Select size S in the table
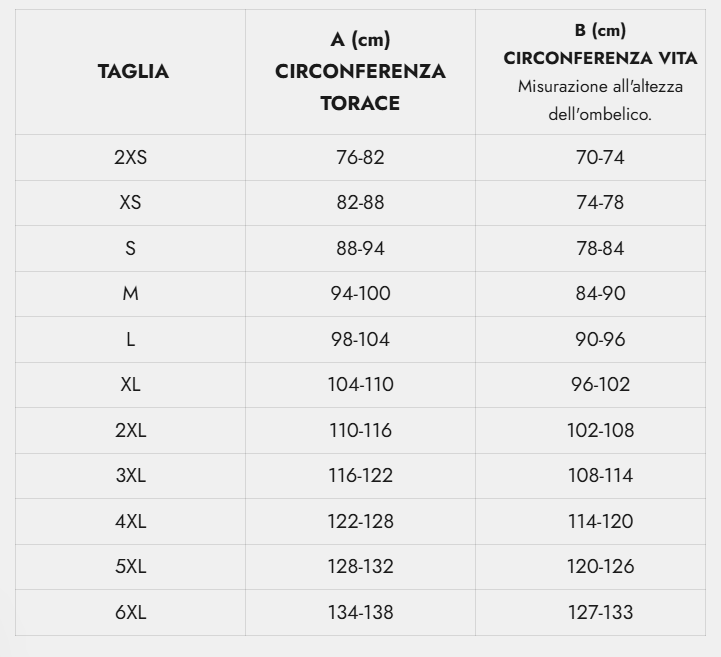Image resolution: width=721 pixels, height=657 pixels. coord(131,248)
